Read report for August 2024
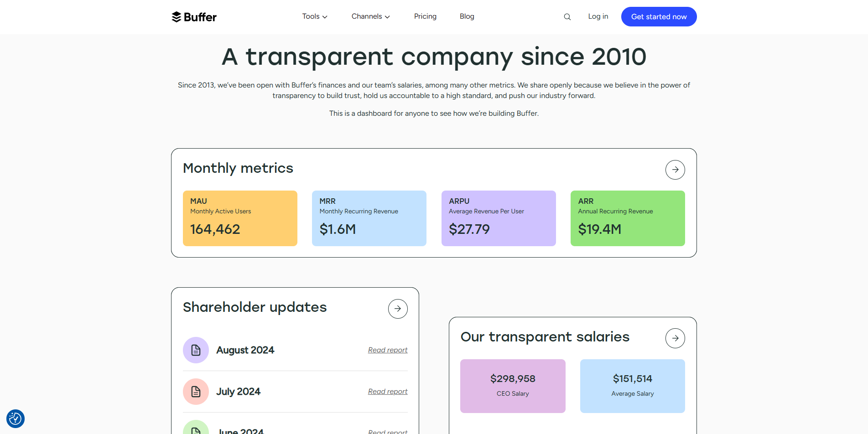868x434 pixels. pyautogui.click(x=388, y=350)
